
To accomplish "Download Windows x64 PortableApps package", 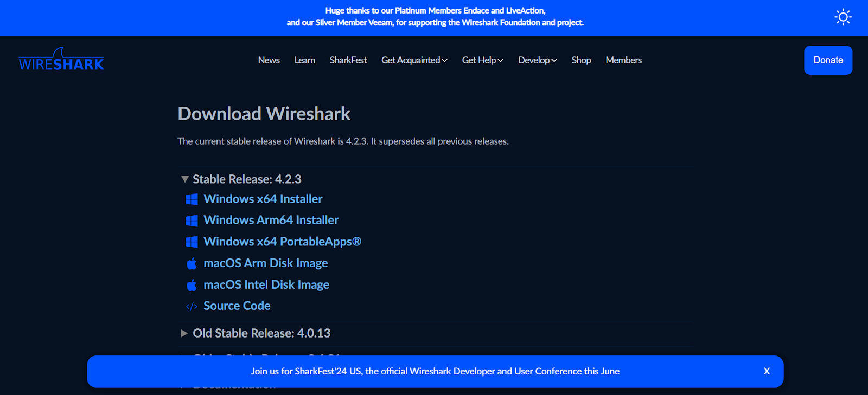I will point(283,242).
